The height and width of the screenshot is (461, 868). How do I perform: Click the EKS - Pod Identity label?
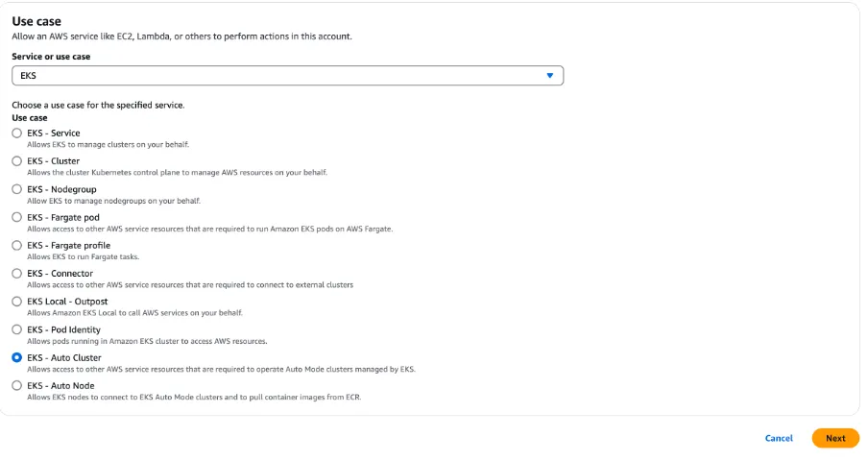click(63, 329)
